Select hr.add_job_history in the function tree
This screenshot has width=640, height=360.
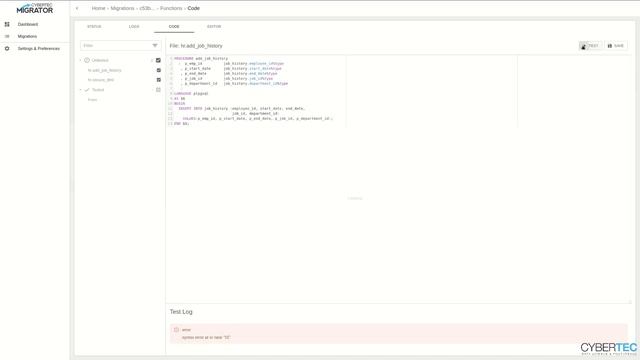point(104,71)
